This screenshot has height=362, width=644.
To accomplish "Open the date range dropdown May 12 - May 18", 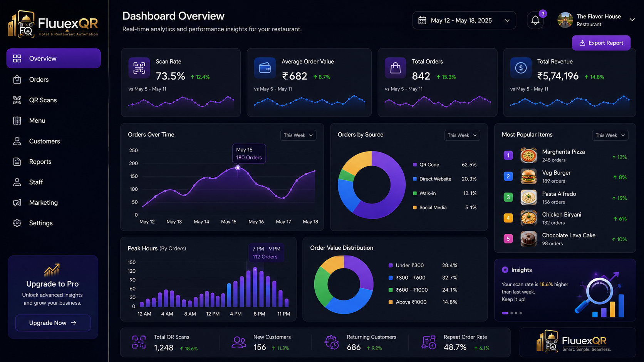I will (464, 20).
